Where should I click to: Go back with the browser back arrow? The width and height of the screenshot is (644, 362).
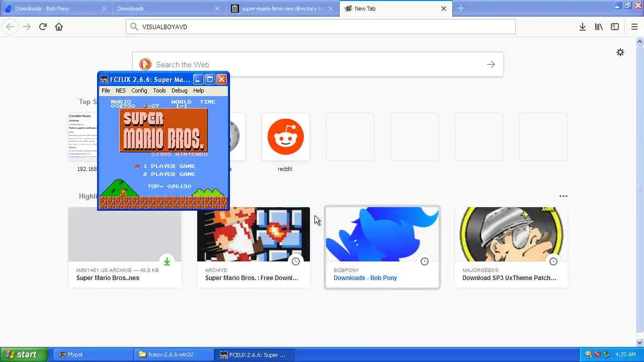[x=10, y=27]
